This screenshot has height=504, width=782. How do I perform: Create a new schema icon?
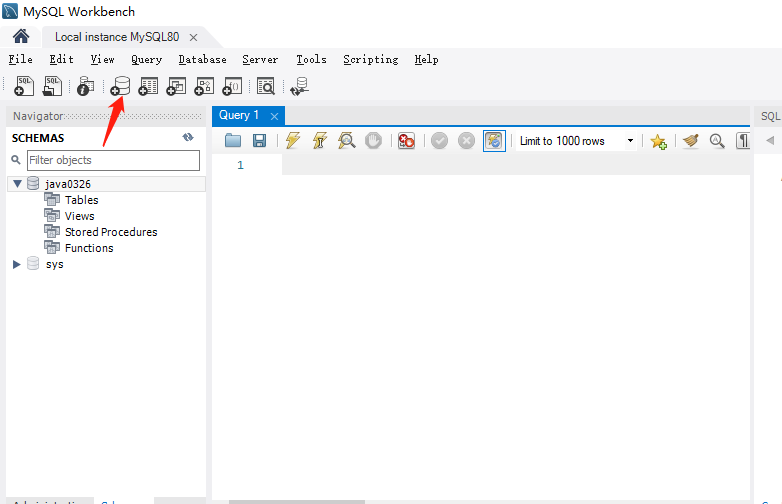(x=120, y=86)
